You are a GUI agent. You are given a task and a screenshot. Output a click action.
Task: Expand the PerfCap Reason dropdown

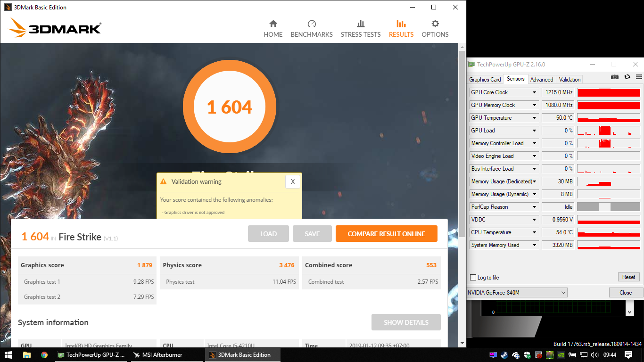pos(534,207)
